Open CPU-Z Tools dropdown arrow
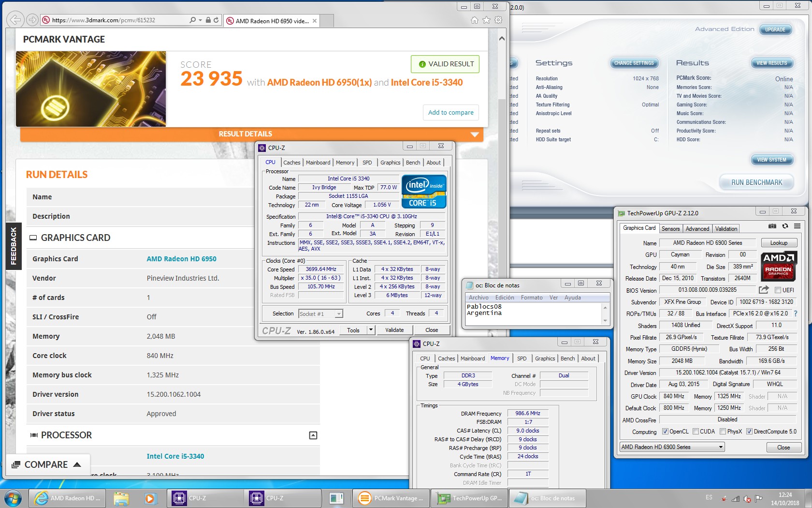 coord(371,330)
